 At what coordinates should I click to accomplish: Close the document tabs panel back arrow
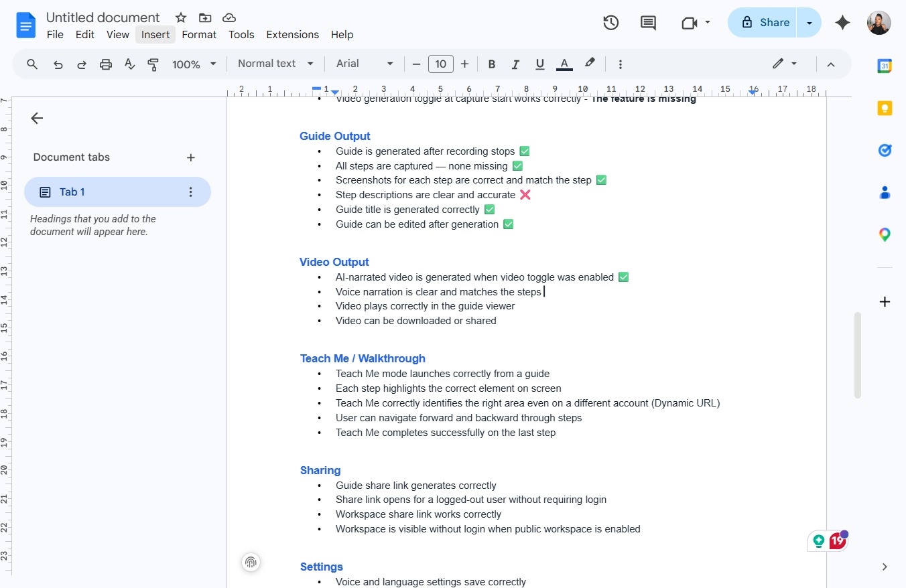(37, 119)
